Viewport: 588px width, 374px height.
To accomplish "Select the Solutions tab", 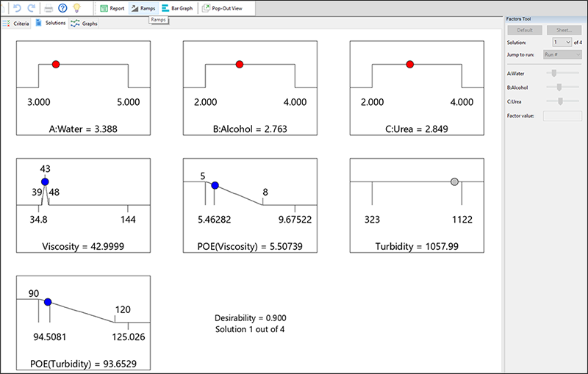I will [51, 24].
